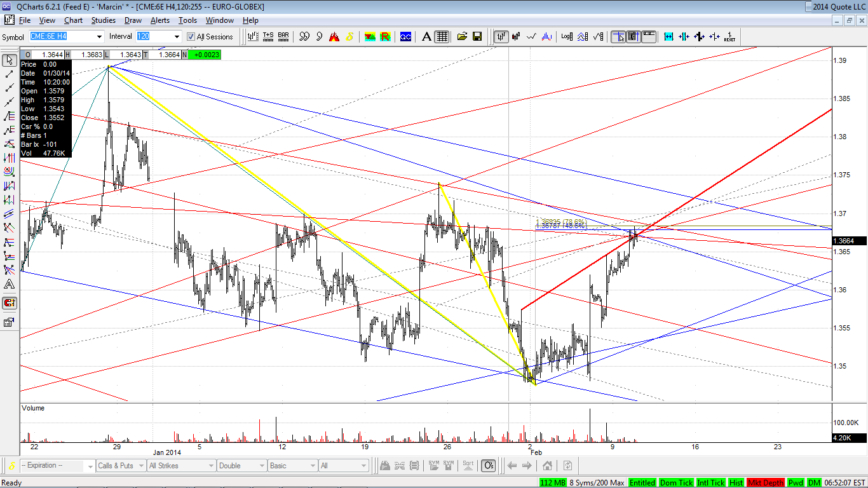This screenshot has height=488, width=868.
Task: Switch to line chart style icon
Action: (531, 36)
